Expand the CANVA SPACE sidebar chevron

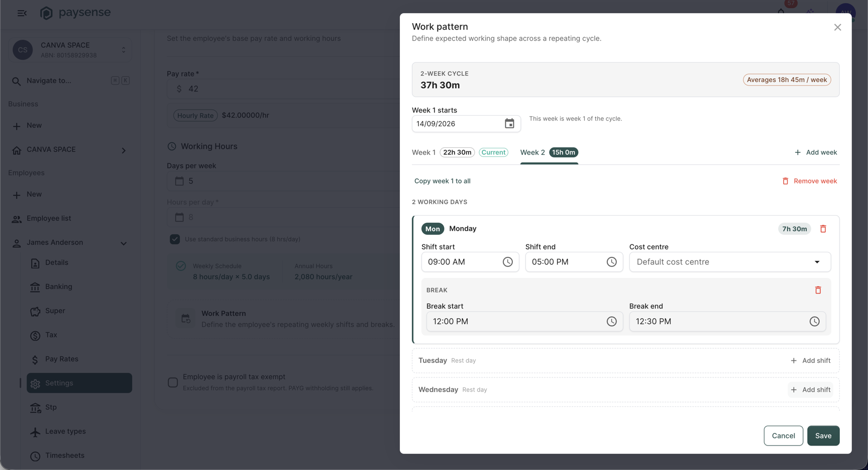124,150
